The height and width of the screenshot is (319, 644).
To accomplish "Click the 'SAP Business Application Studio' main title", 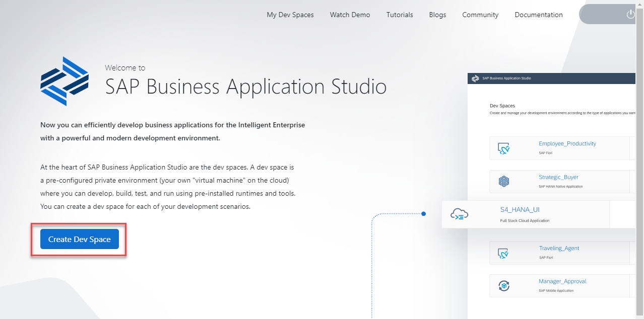I will [246, 87].
